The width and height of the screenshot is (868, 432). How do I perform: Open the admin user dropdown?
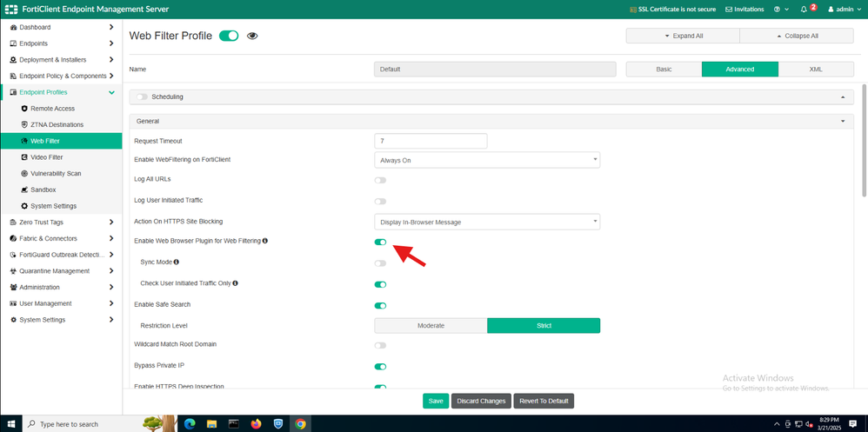pos(845,10)
